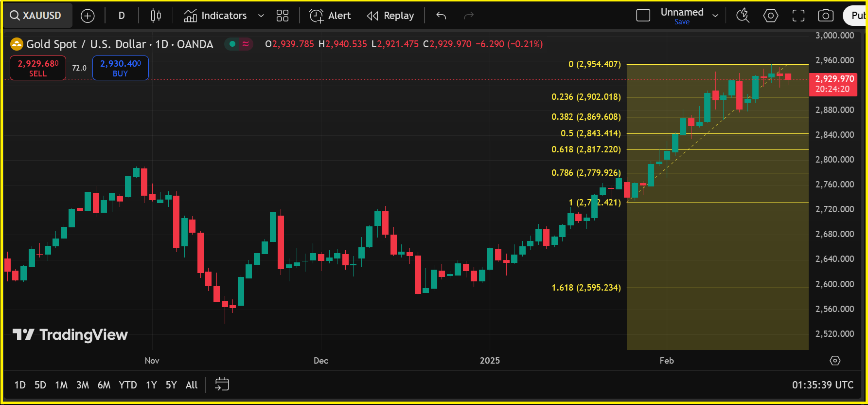Screen dimensions: 868x405
Task: Undo the last chart action
Action: (441, 16)
